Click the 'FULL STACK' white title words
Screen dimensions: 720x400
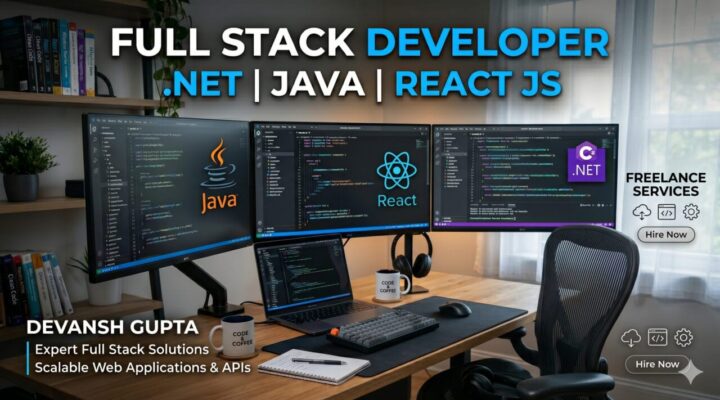pos(232,43)
